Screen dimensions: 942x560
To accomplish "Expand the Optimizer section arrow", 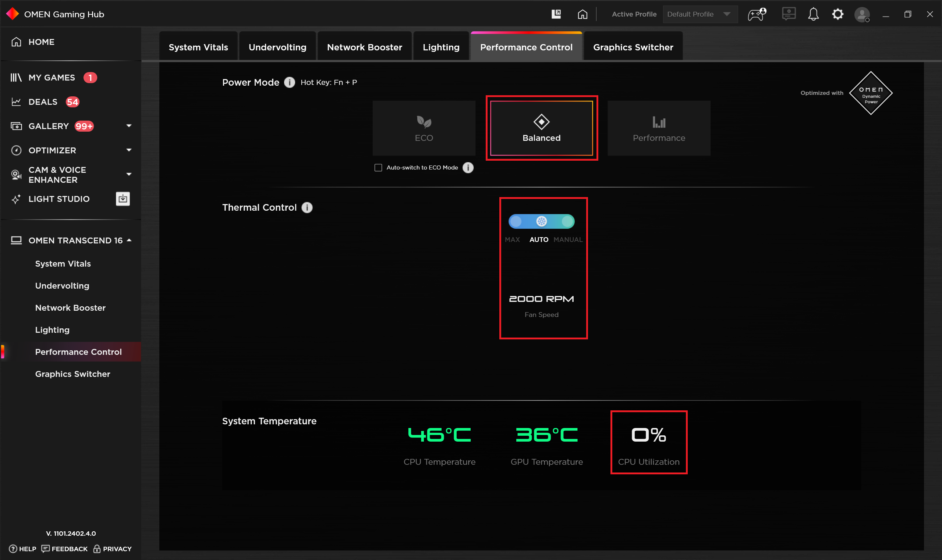I will (x=129, y=150).
